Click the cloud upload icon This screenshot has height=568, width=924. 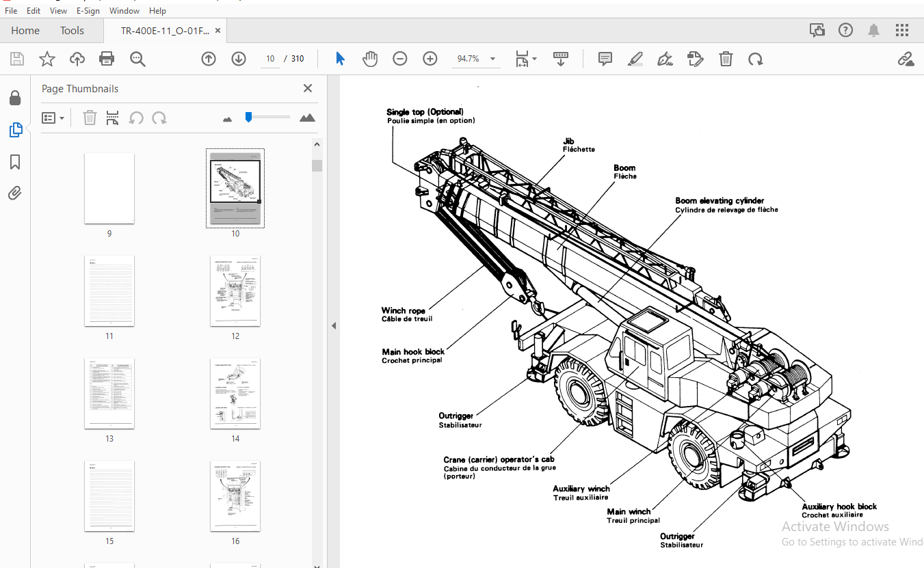point(77,59)
